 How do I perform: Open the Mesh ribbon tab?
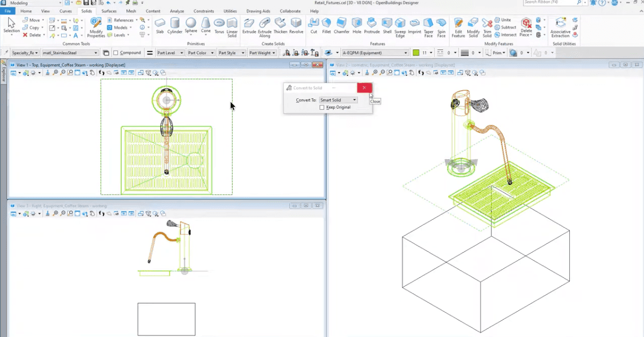click(x=131, y=10)
